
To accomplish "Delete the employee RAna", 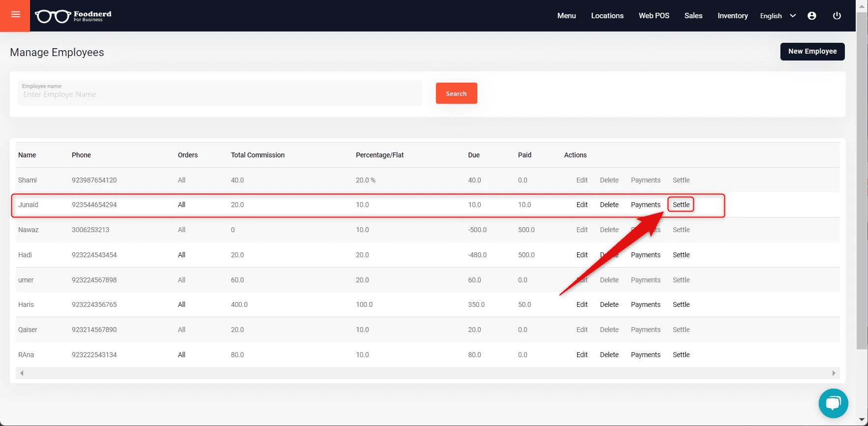I will (609, 355).
